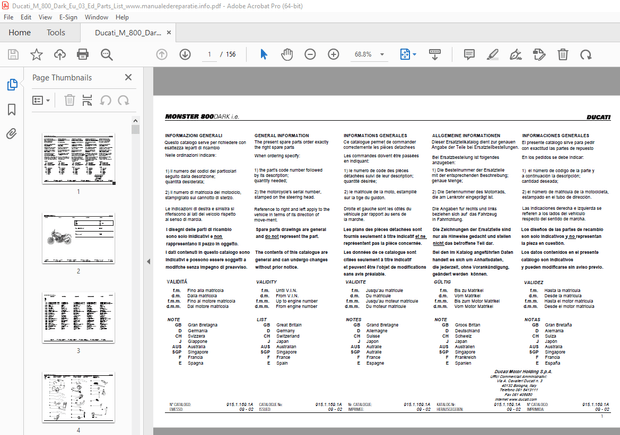The height and width of the screenshot is (435, 620).
Task: Select the Ducati_M_800_Dar... document tab
Action: pos(128,33)
